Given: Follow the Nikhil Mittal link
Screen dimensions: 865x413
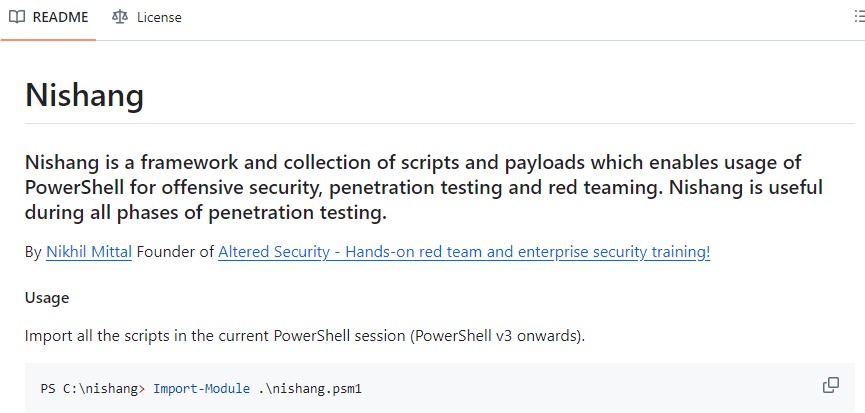Looking at the screenshot, I should 89,252.
